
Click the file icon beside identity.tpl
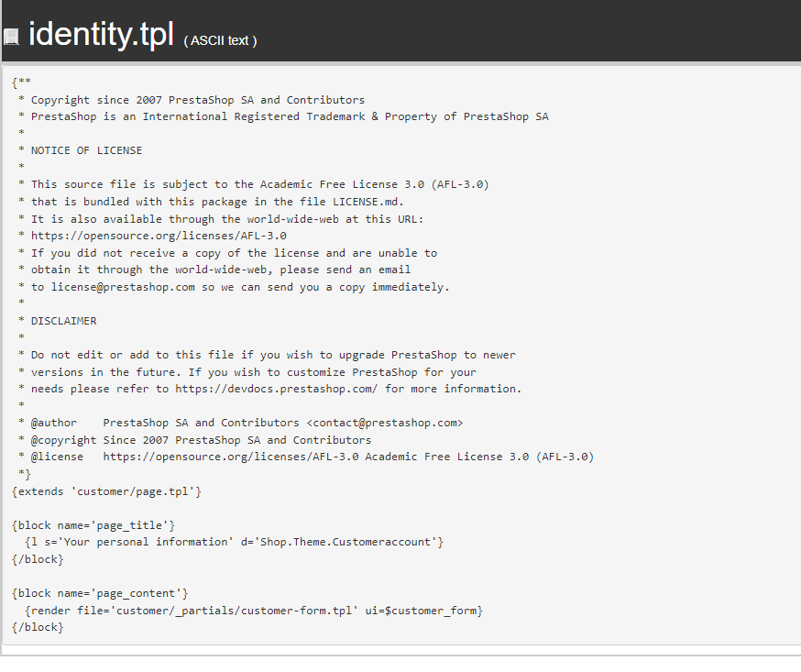pyautogui.click(x=11, y=37)
